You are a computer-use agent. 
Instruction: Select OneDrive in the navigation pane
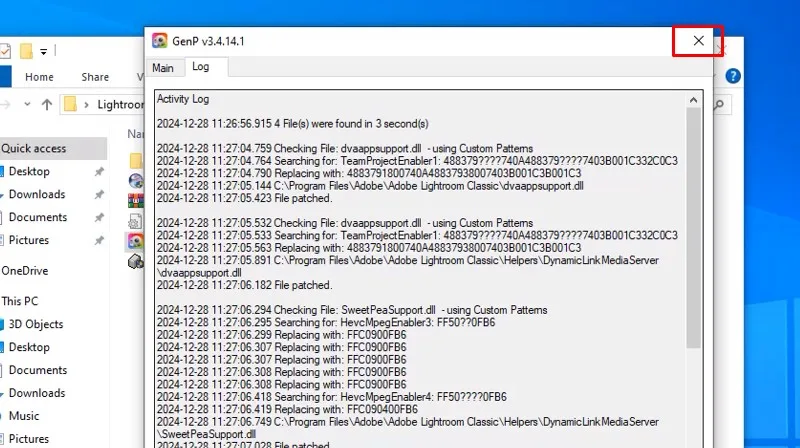tap(25, 271)
